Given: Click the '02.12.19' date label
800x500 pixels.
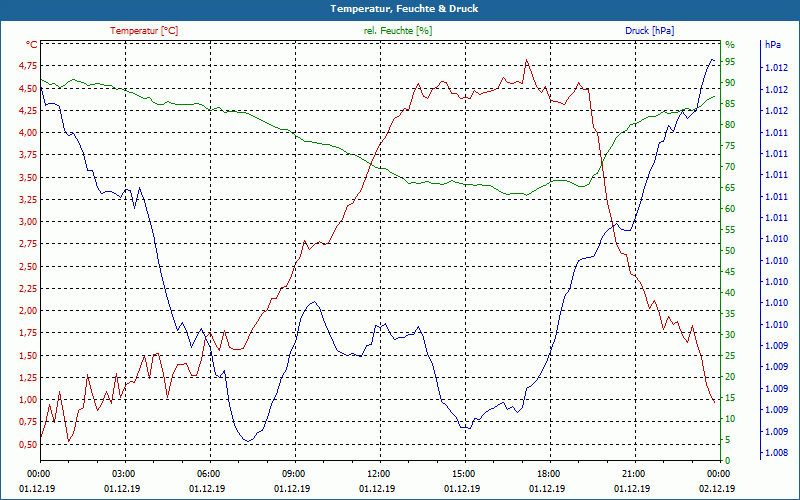Looking at the screenshot, I should click(717, 488).
